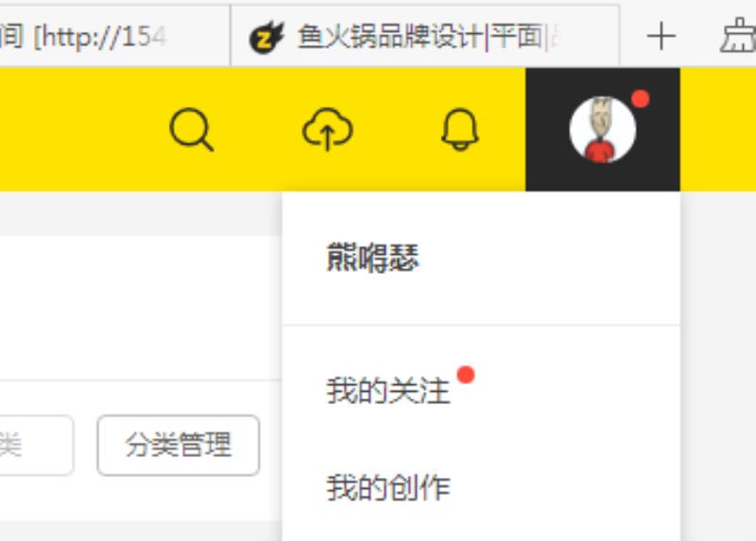Image resolution: width=756 pixels, height=541 pixels.
Task: Click the red notification dot on avatar
Action: 641,99
